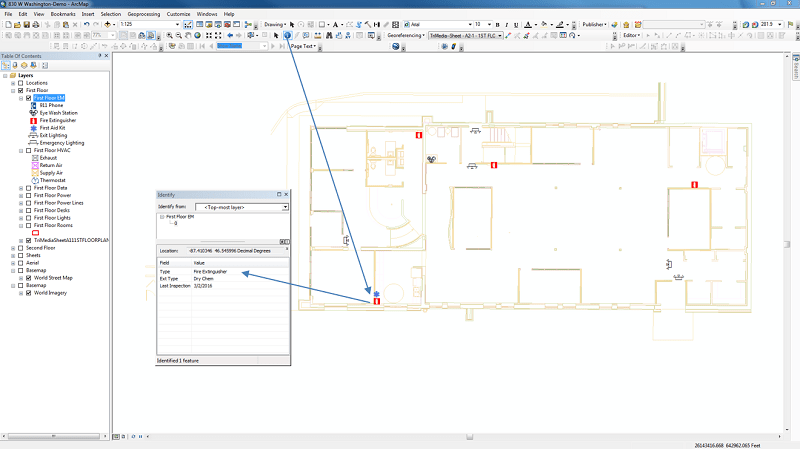
Task: Open the Georeferencing menu button
Action: 406,36
